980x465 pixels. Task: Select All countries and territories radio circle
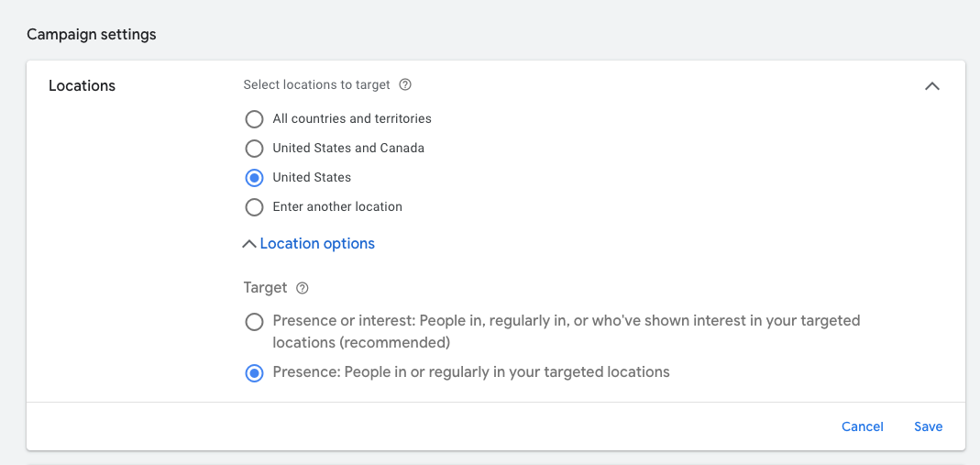[x=254, y=118]
